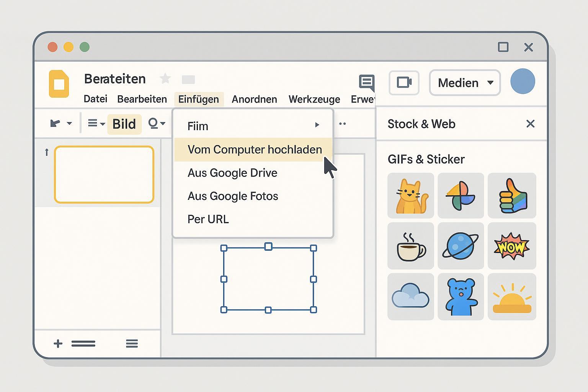This screenshot has width=588, height=392.
Task: Click the Bild toolbar button
Action: 124,124
